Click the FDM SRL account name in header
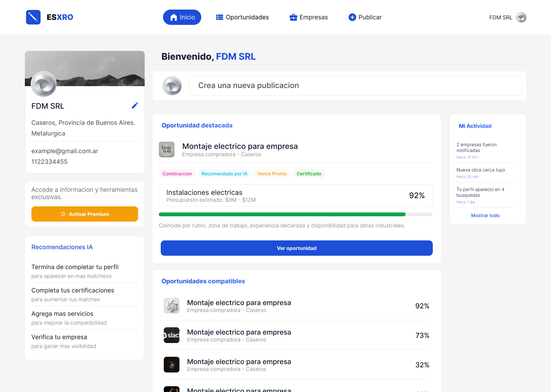Viewport: 551px width, 392px height. 501,18
